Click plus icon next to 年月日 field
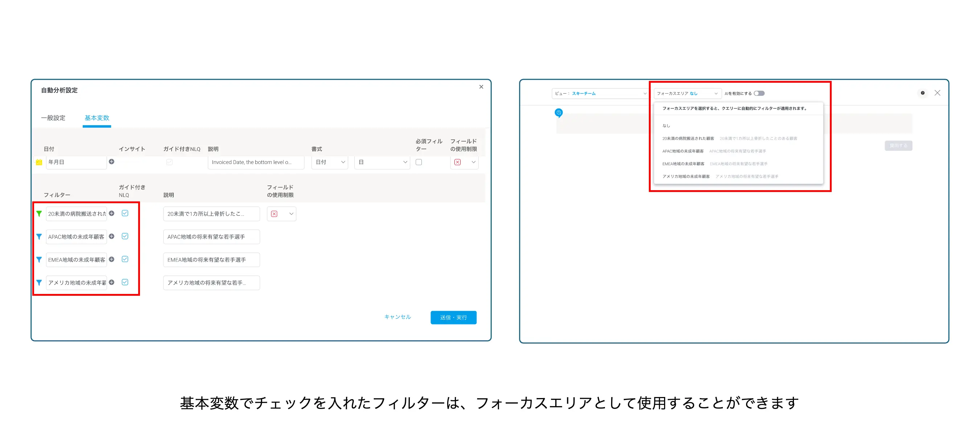The width and height of the screenshot is (980, 442). pyautogui.click(x=111, y=161)
